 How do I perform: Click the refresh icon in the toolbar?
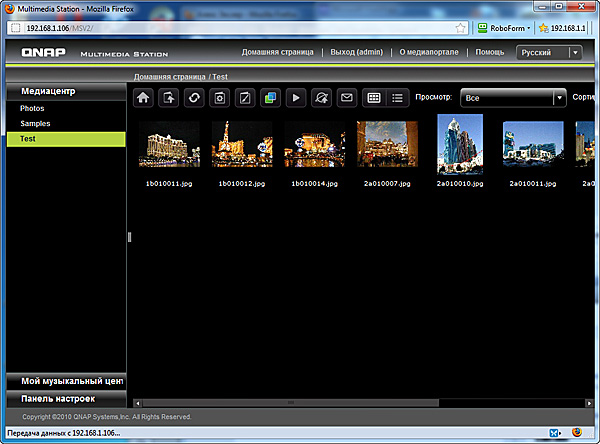click(x=196, y=98)
